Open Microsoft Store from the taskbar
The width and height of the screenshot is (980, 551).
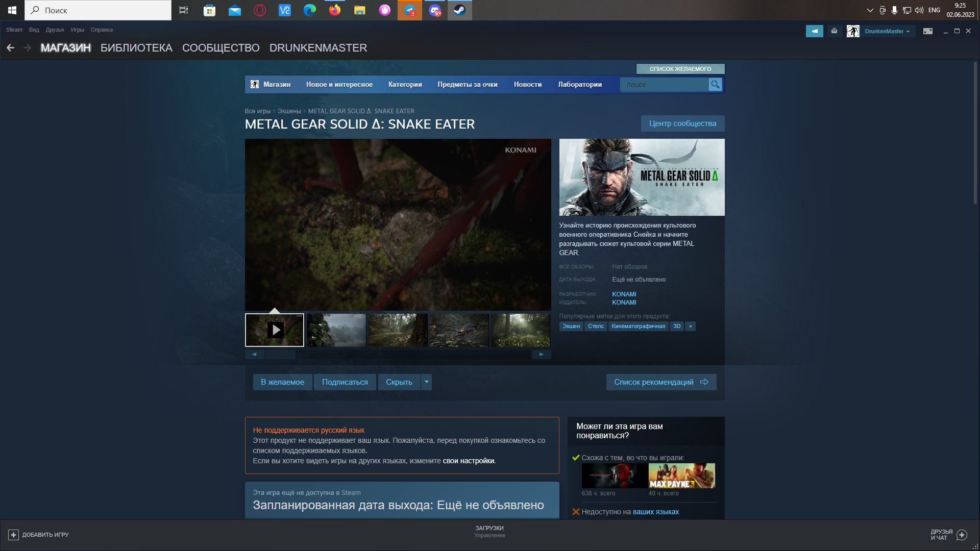tap(209, 10)
